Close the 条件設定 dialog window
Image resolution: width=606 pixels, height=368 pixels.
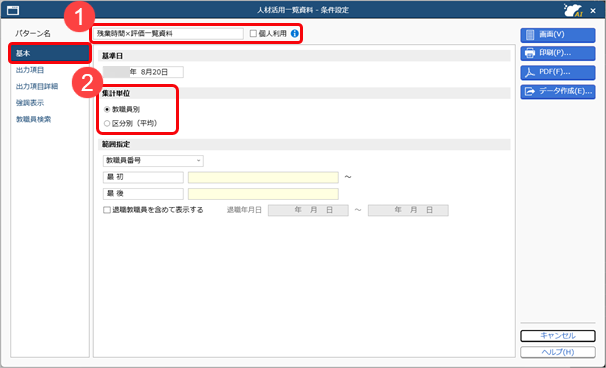pos(593,11)
